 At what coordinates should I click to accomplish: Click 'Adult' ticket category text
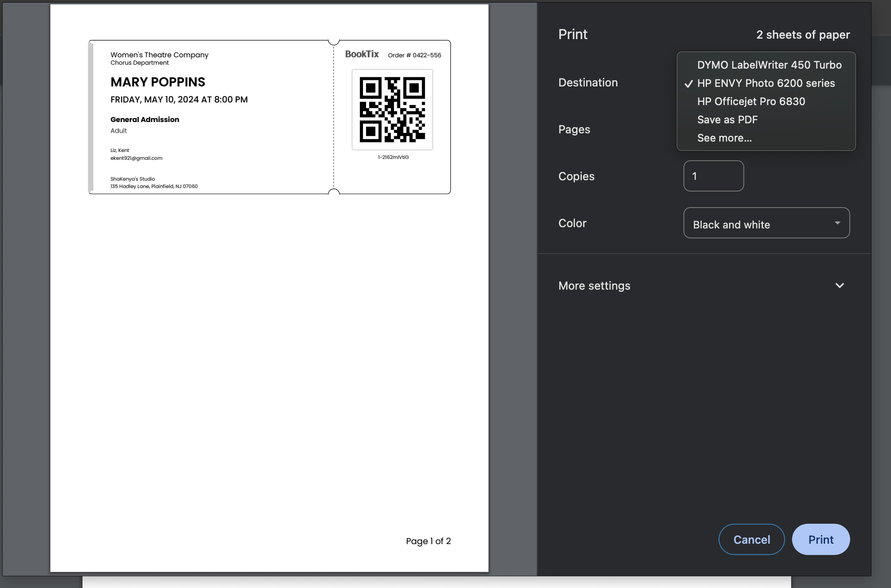[x=119, y=131]
